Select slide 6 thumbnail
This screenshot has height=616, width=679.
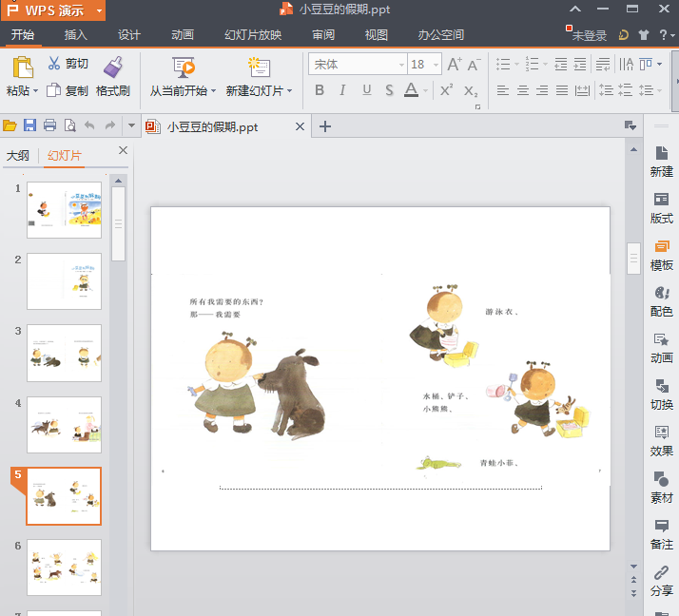click(64, 568)
